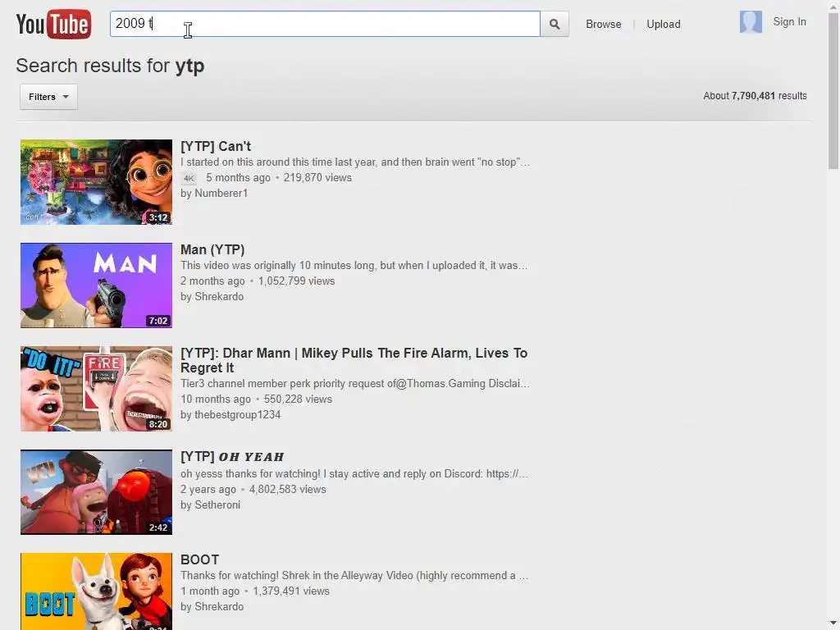Click description starting 'I started on this'
Image resolution: width=840 pixels, height=630 pixels.
click(x=355, y=162)
